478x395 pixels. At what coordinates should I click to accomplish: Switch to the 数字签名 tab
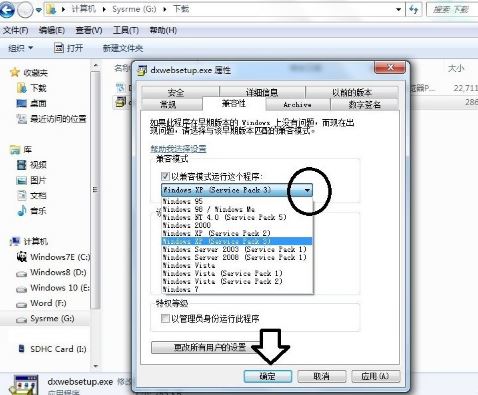[x=364, y=104]
